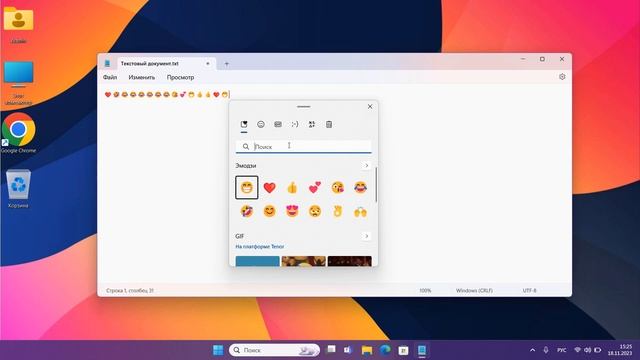
Task: Switch the РУС input language
Action: tap(562, 350)
